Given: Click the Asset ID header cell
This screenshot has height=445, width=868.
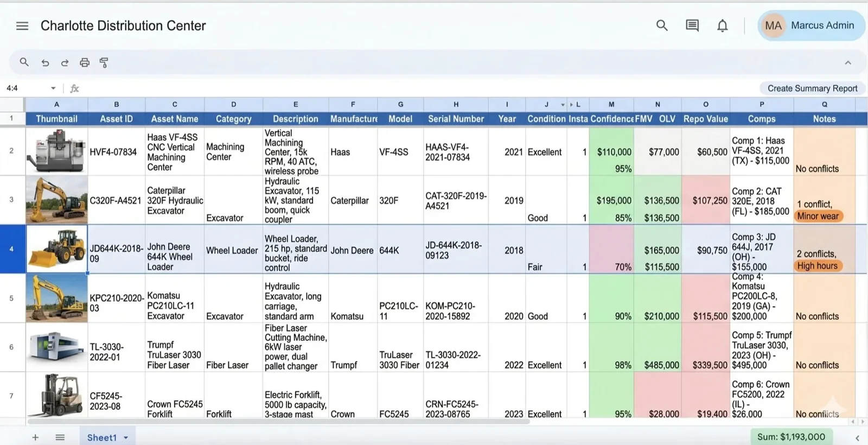Looking at the screenshot, I should tap(116, 119).
